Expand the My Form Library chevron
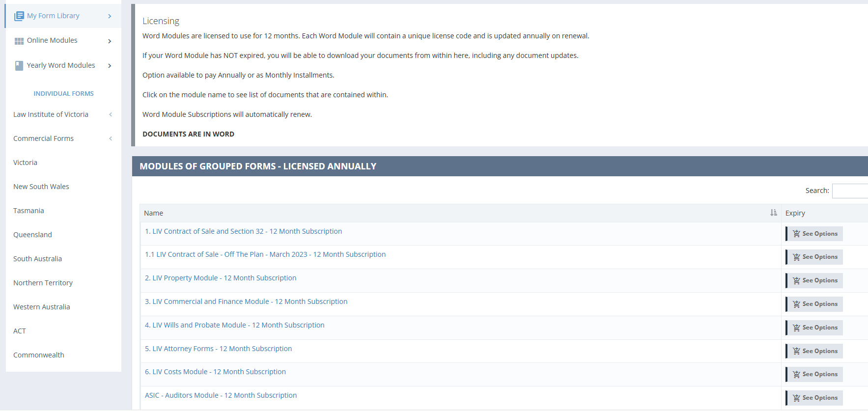This screenshot has height=411, width=868. (x=110, y=16)
